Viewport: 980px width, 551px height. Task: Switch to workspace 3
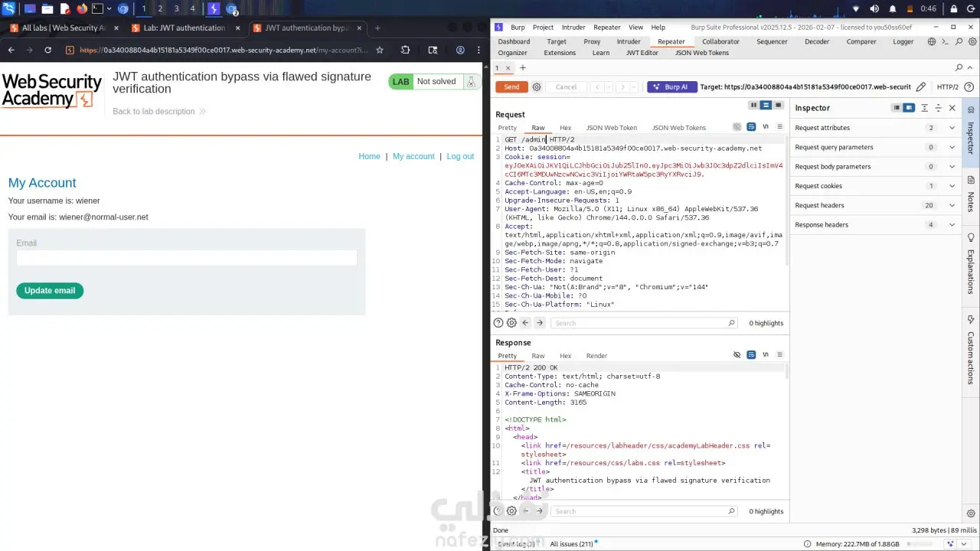[176, 9]
